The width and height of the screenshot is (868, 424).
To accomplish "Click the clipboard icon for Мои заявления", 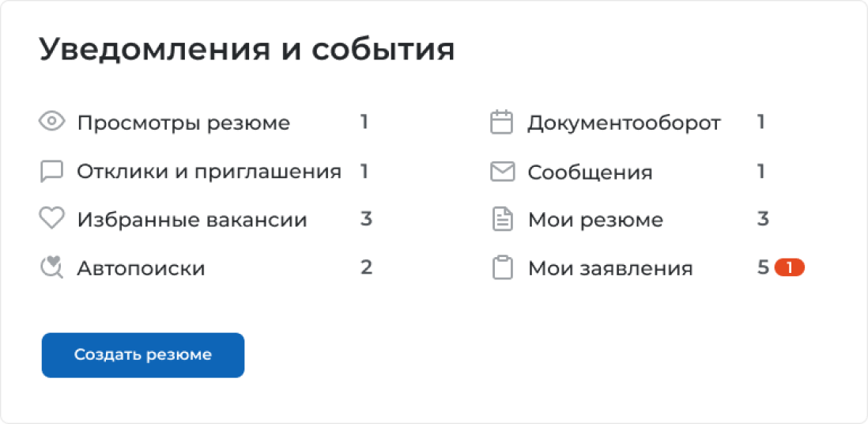I will (502, 267).
